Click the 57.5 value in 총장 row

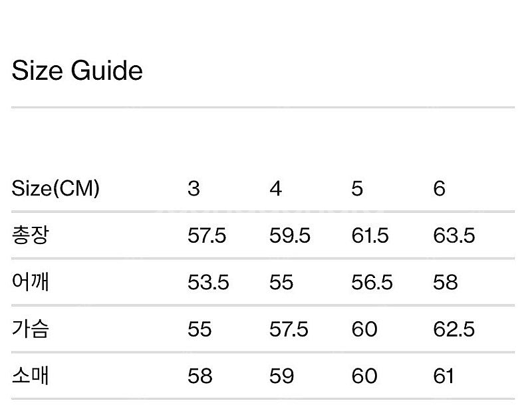tap(207, 235)
